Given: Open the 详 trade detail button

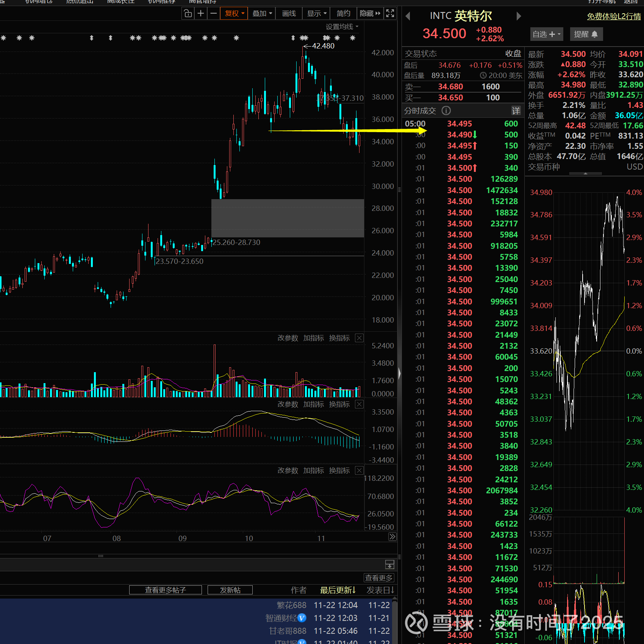Looking at the screenshot, I should click(516, 111).
